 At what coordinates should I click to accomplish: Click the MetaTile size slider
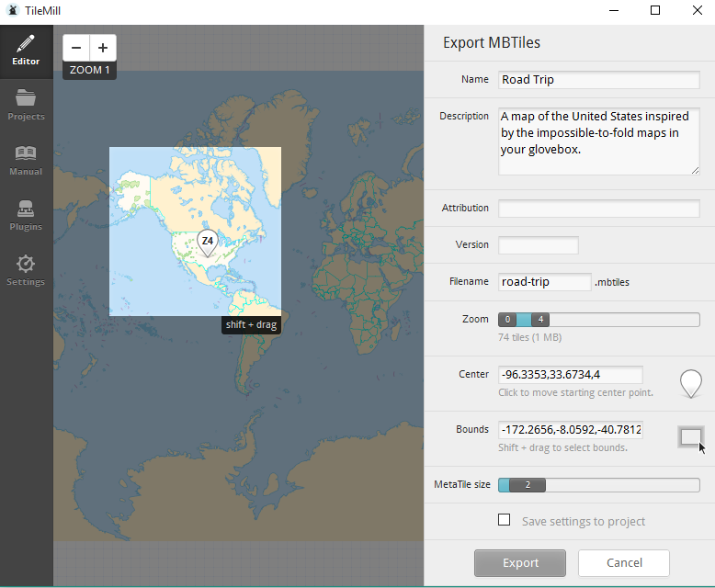pos(625,484)
